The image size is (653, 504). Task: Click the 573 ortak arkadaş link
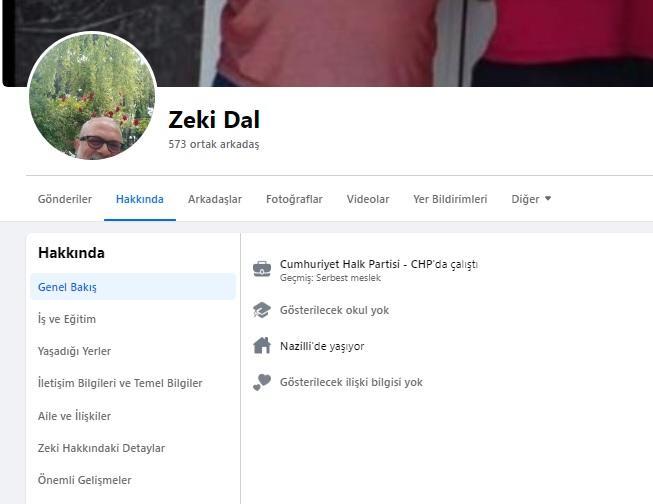pos(214,144)
